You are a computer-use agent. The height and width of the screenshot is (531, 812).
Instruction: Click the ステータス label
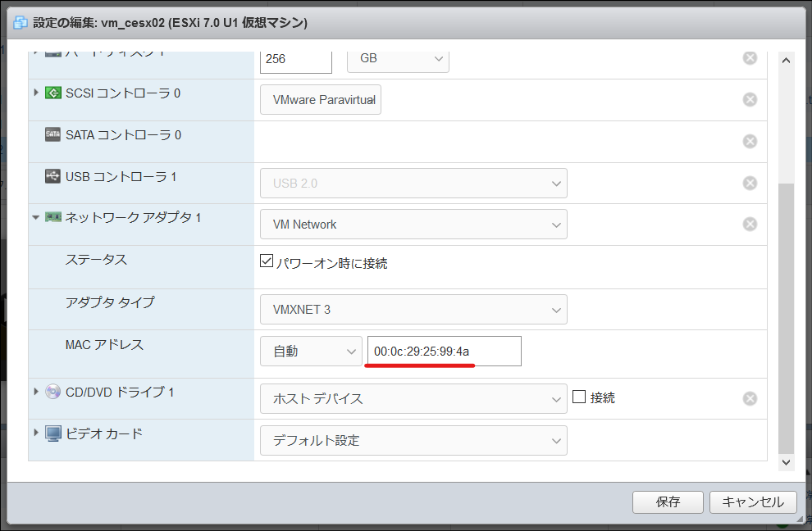click(96, 260)
